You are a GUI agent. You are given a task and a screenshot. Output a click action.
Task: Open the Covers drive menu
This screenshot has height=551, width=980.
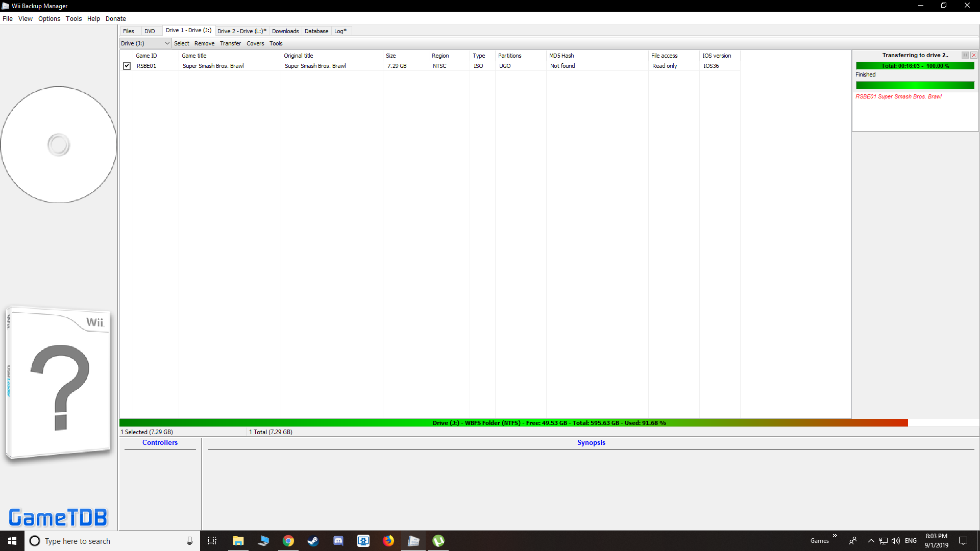(256, 43)
